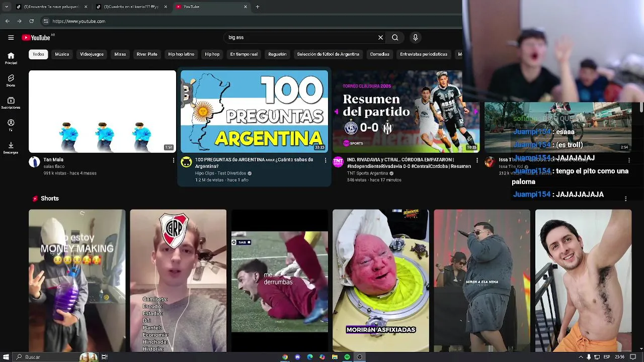Select Selección de fútbol de Argentina chip
This screenshot has width=644, height=362.
[328, 54]
